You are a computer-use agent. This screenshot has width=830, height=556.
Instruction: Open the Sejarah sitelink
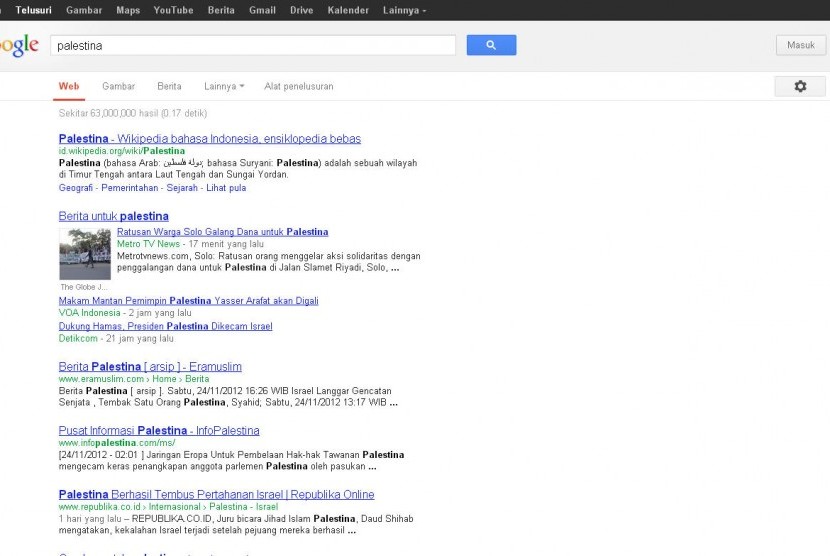(x=182, y=187)
